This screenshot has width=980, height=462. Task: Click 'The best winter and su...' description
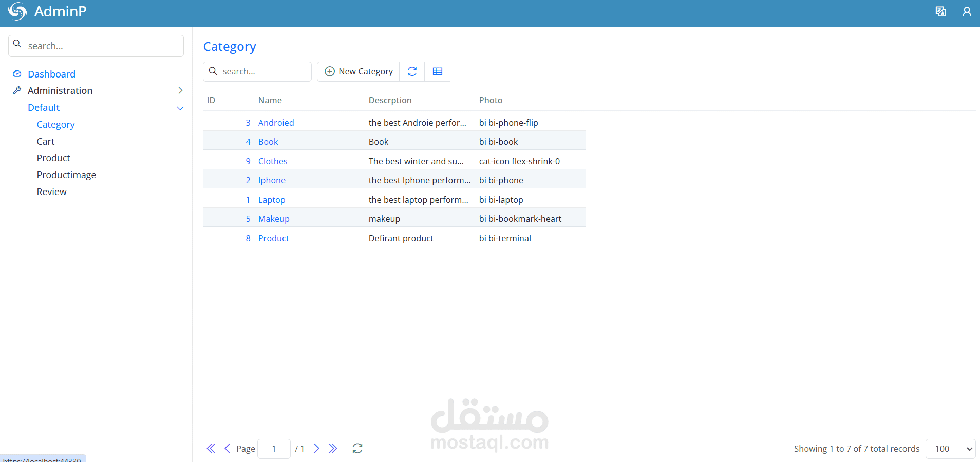(416, 161)
